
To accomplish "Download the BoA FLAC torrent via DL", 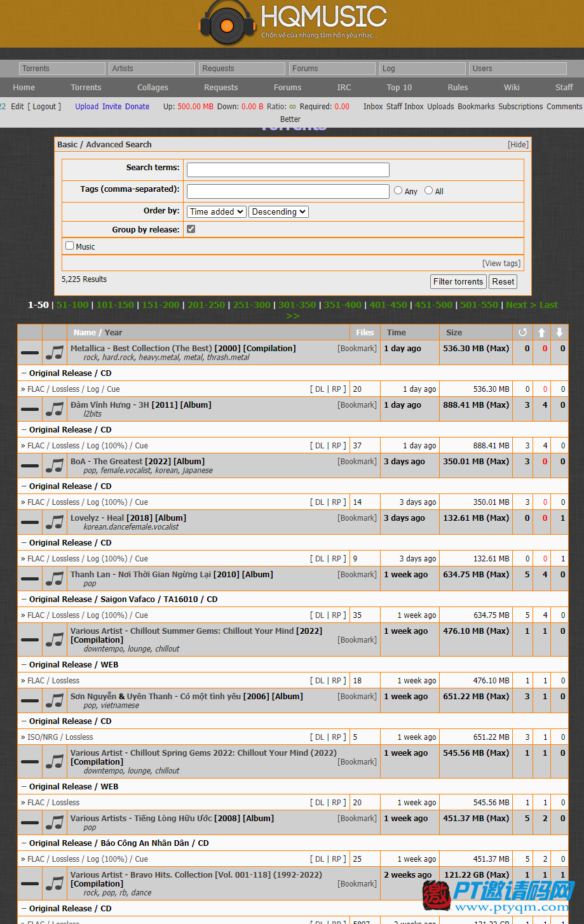I will click(x=320, y=502).
